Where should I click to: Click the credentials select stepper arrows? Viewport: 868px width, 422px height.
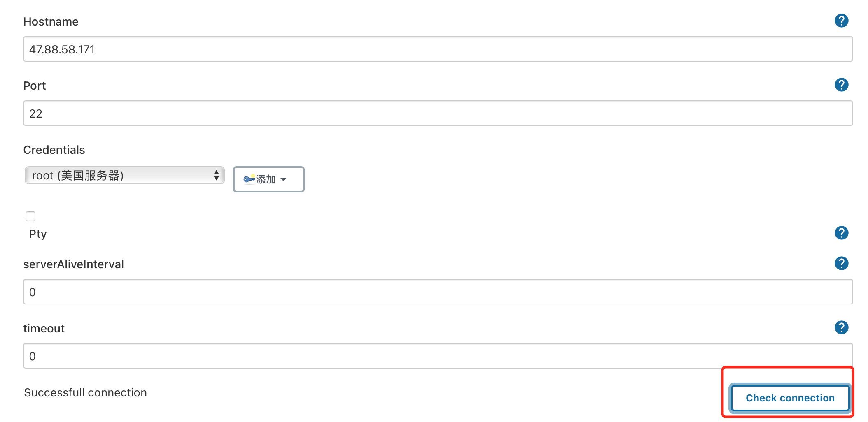(x=216, y=176)
